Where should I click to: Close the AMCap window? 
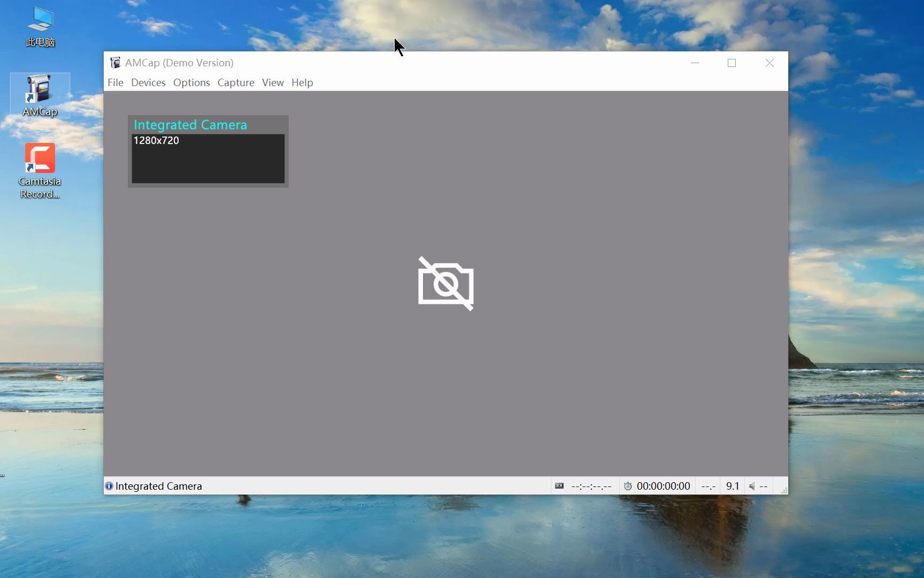point(769,63)
